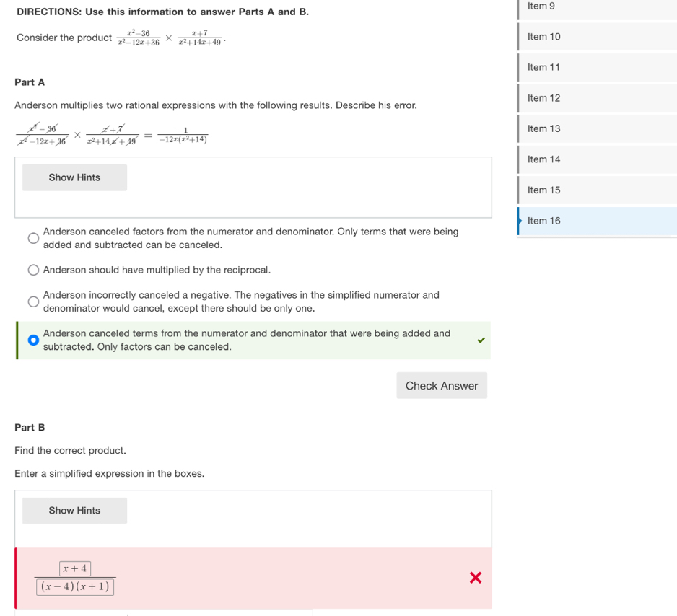
Task: Open Item 9 in the sidebar
Action: coord(541,6)
